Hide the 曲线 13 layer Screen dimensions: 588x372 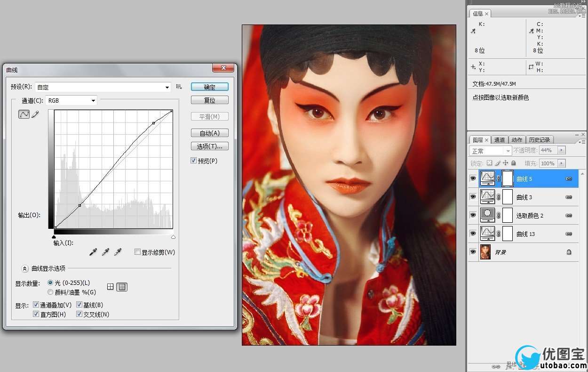click(473, 234)
